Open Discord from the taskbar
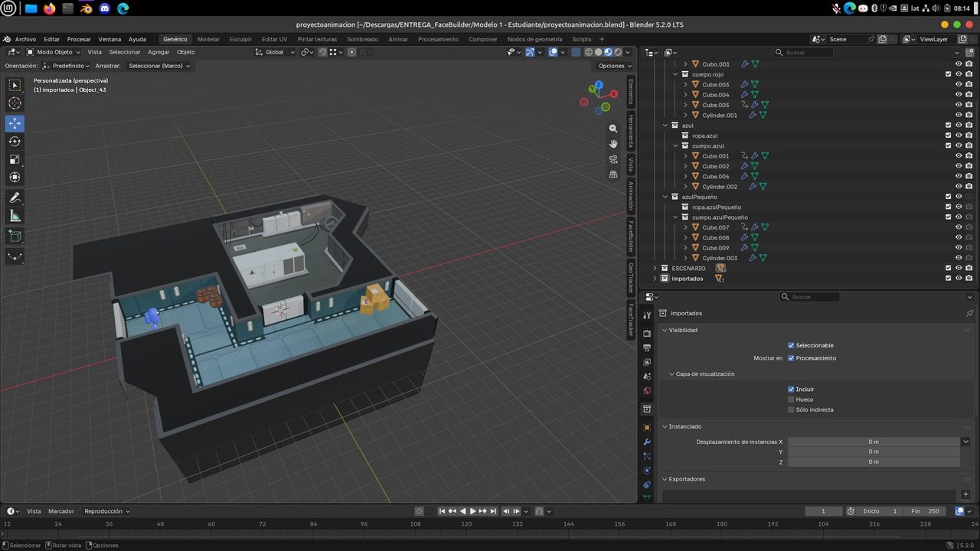The image size is (980, 551). (105, 8)
